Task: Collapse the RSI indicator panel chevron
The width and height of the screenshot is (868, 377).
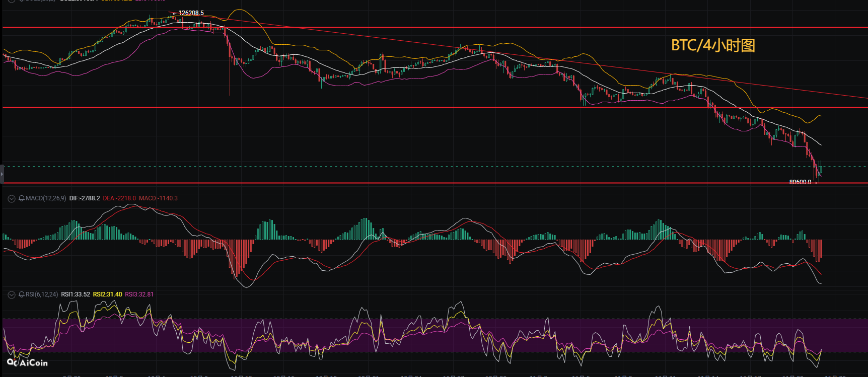Action: 11,294
